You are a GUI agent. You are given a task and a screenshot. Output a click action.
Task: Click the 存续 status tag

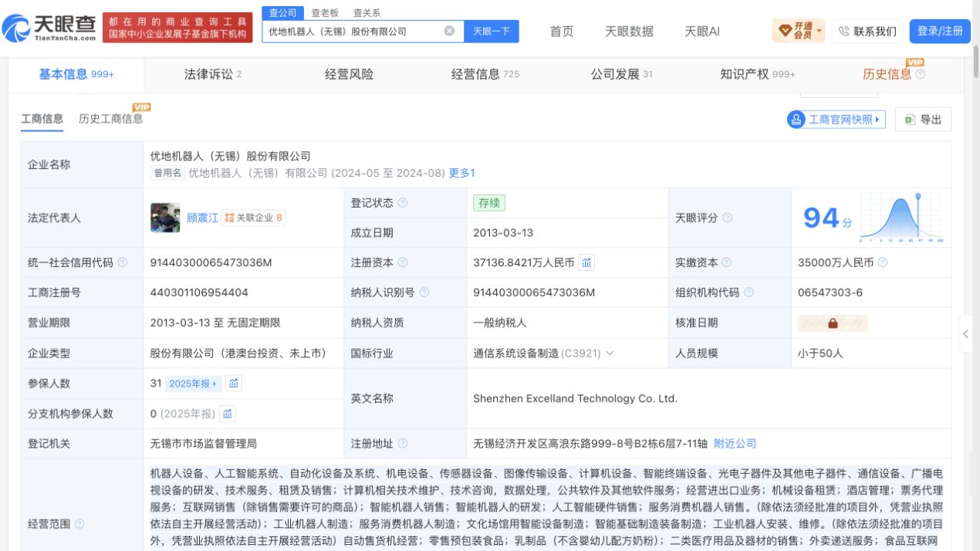489,203
